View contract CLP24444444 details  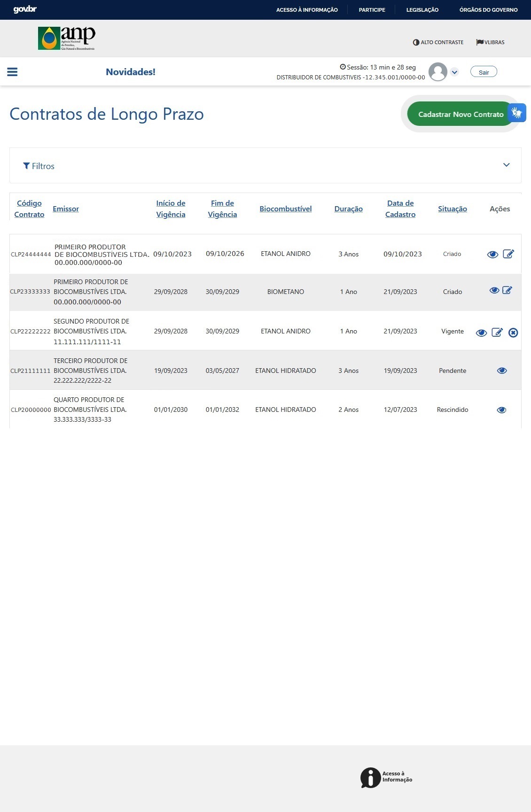(492, 255)
